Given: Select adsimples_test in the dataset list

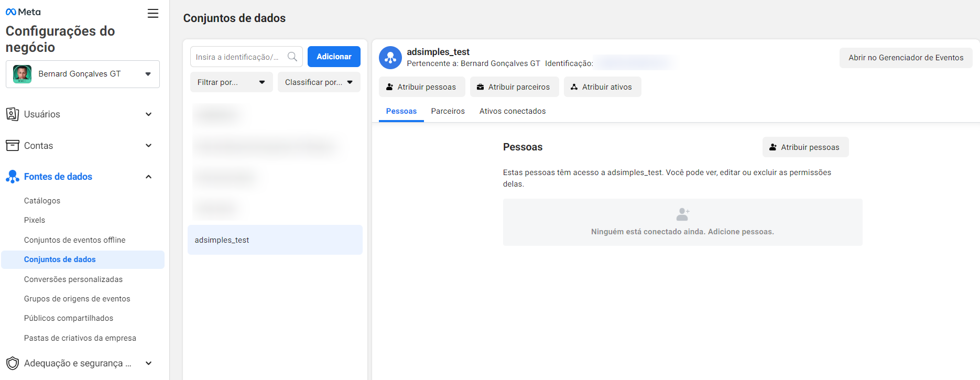Looking at the screenshot, I should (x=275, y=240).
